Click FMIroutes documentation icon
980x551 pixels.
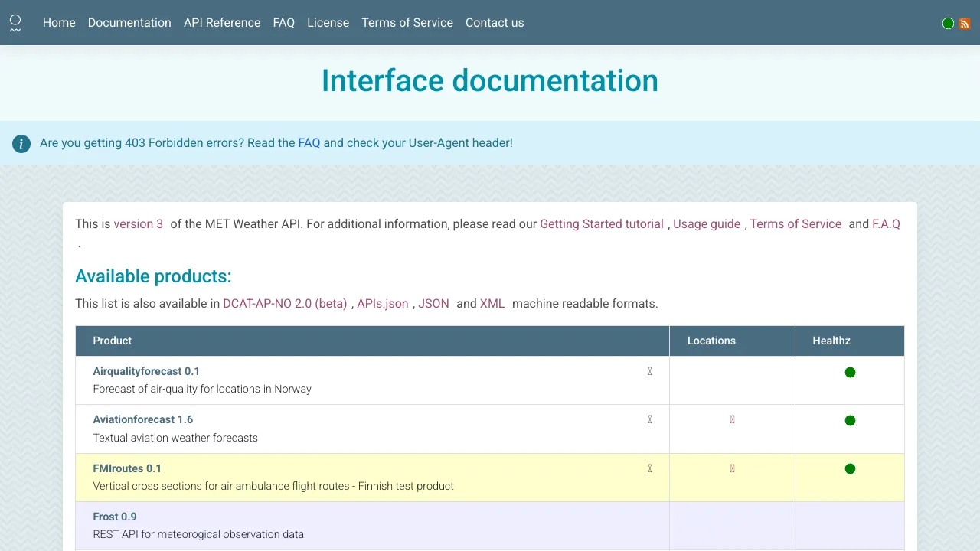(650, 468)
